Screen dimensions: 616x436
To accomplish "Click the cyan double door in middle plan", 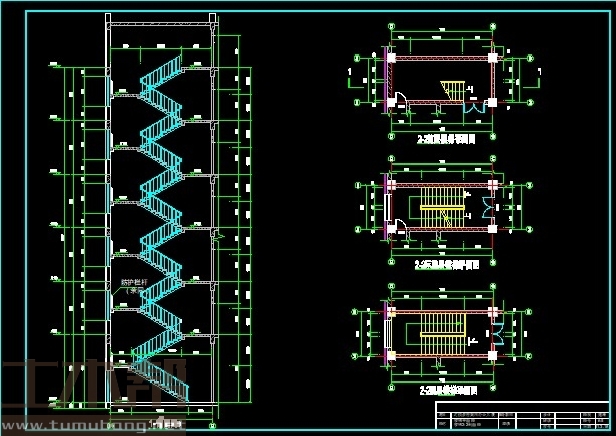I will pyautogui.click(x=487, y=206).
